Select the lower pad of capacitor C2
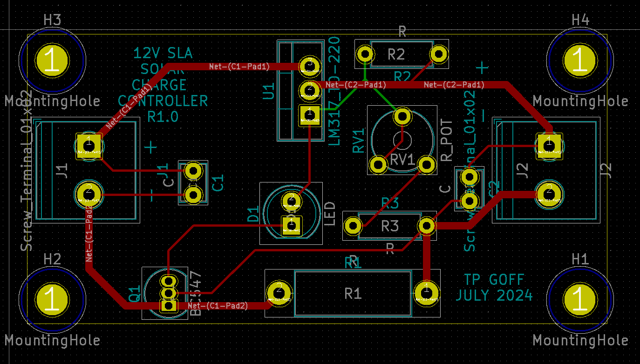 tap(470, 201)
